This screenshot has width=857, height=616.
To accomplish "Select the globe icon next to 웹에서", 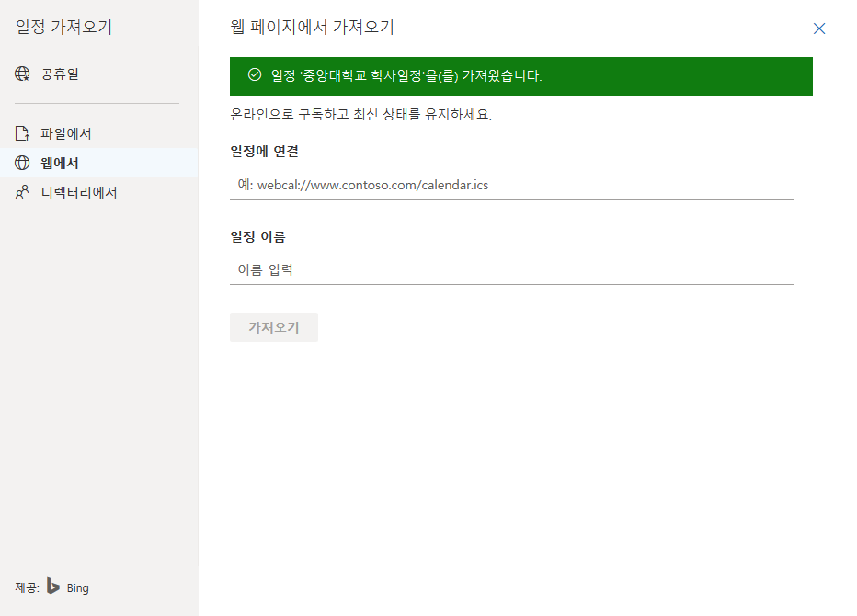I will (x=22, y=162).
